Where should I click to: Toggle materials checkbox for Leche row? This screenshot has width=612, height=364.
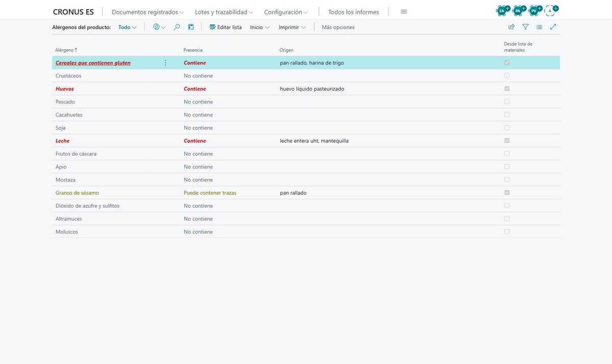(x=507, y=141)
